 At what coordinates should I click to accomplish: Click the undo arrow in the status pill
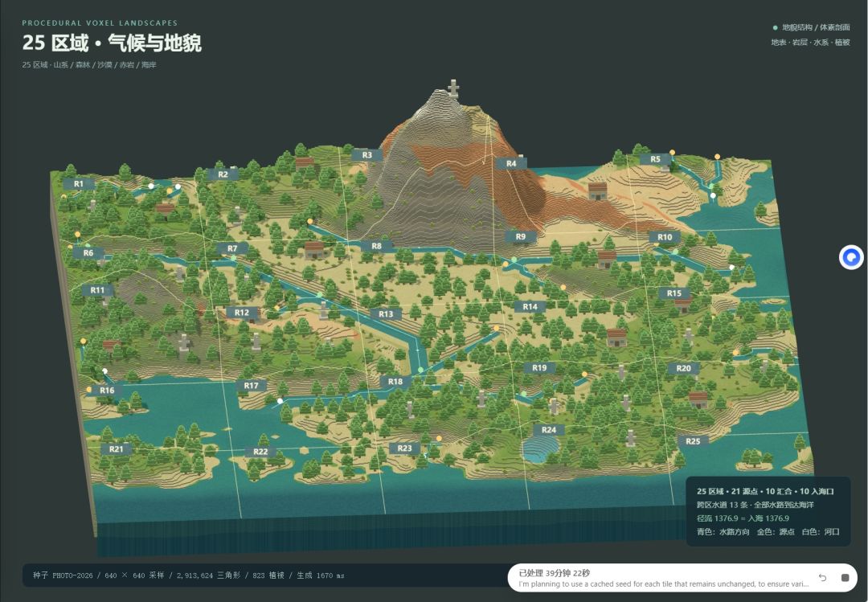coord(823,578)
